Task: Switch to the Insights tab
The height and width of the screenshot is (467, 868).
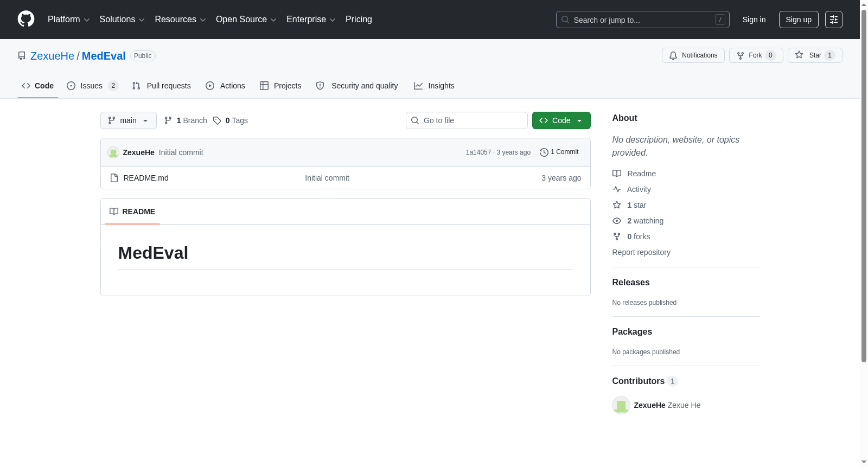Action: pos(434,86)
